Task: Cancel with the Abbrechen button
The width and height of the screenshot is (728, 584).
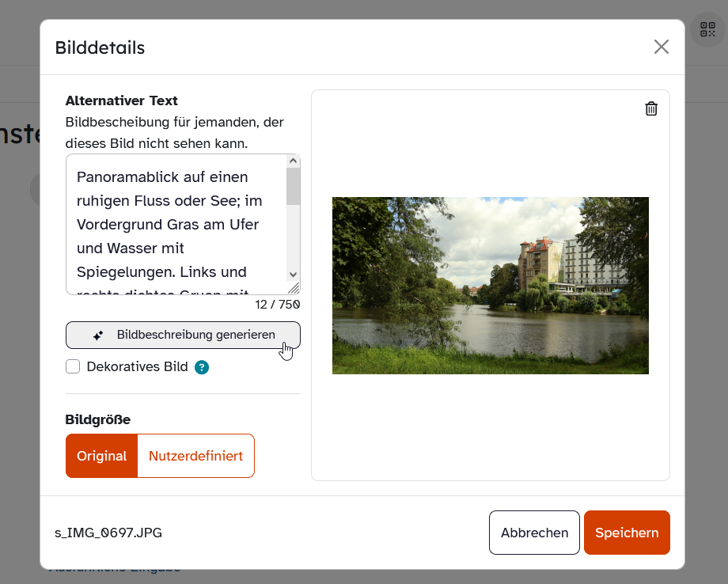Action: pos(534,533)
